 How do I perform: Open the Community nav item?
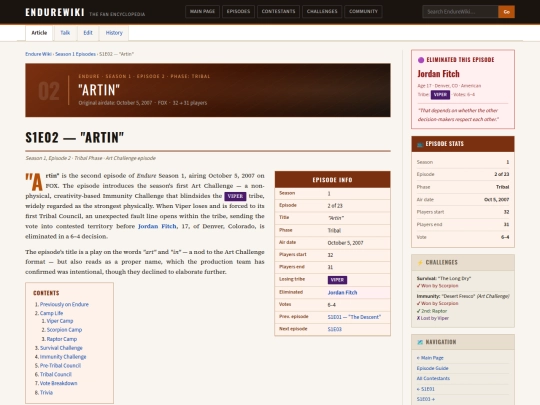click(363, 11)
